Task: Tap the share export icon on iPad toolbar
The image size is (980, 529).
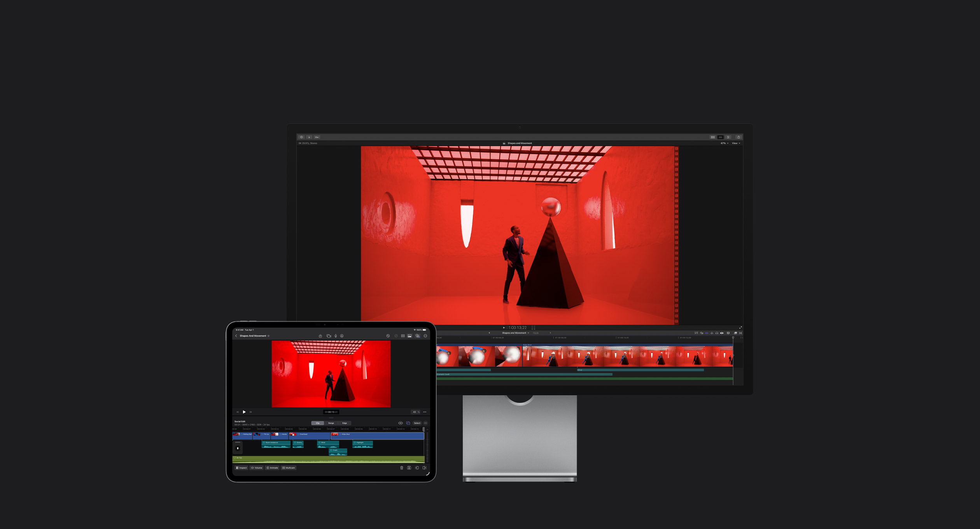Action: click(x=320, y=336)
